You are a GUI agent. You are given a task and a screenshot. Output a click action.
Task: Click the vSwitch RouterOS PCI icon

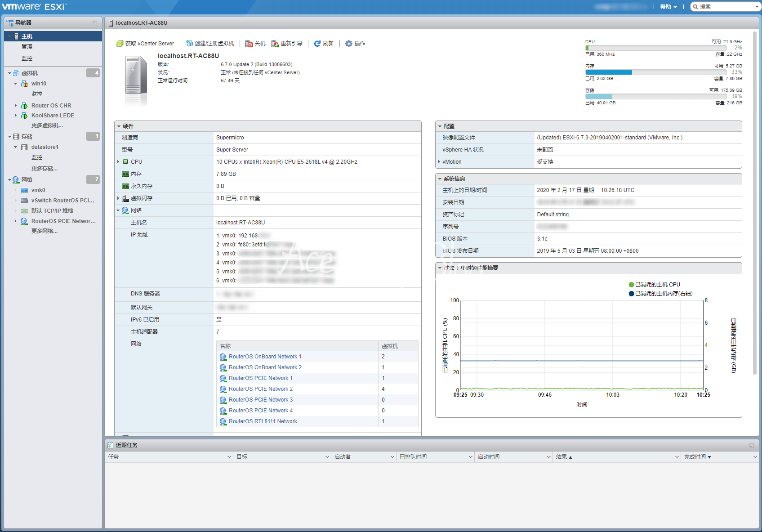click(24, 201)
